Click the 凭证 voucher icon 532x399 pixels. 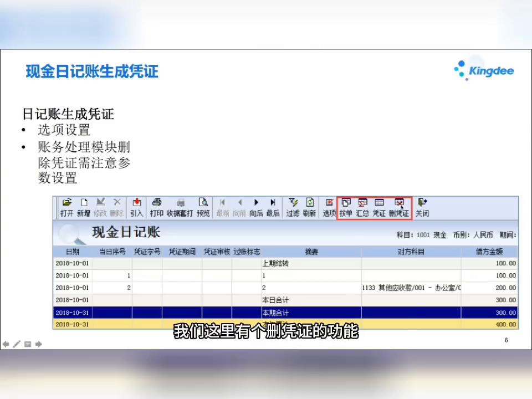tap(379, 206)
